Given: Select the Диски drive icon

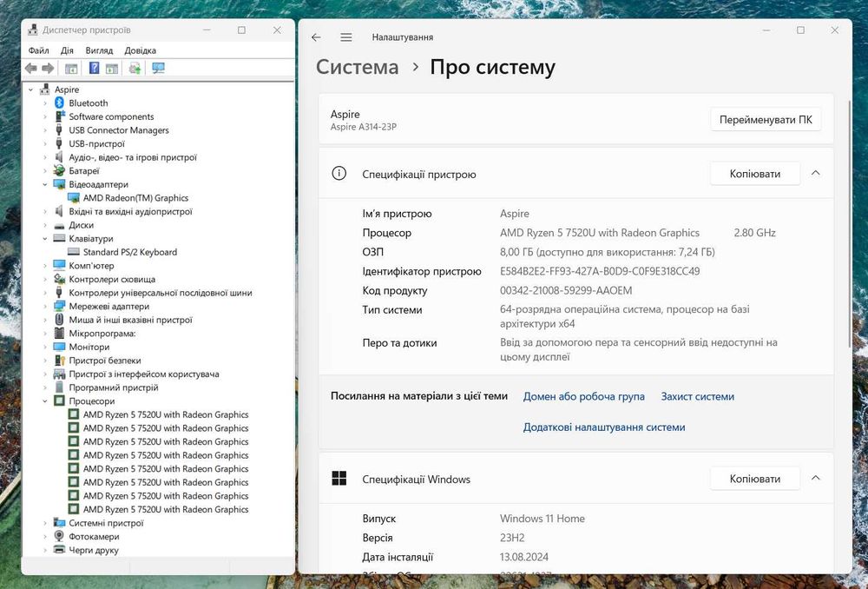Looking at the screenshot, I should click(x=59, y=226).
